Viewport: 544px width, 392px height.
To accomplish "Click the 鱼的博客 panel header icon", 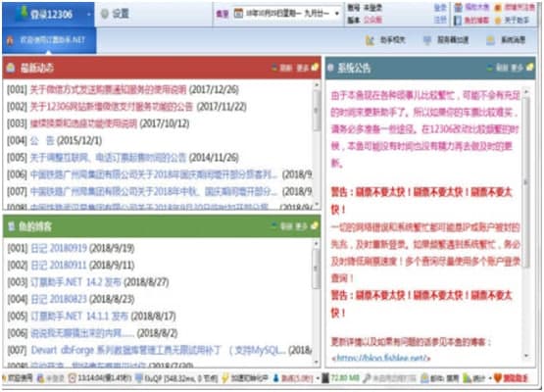I will click(12, 226).
